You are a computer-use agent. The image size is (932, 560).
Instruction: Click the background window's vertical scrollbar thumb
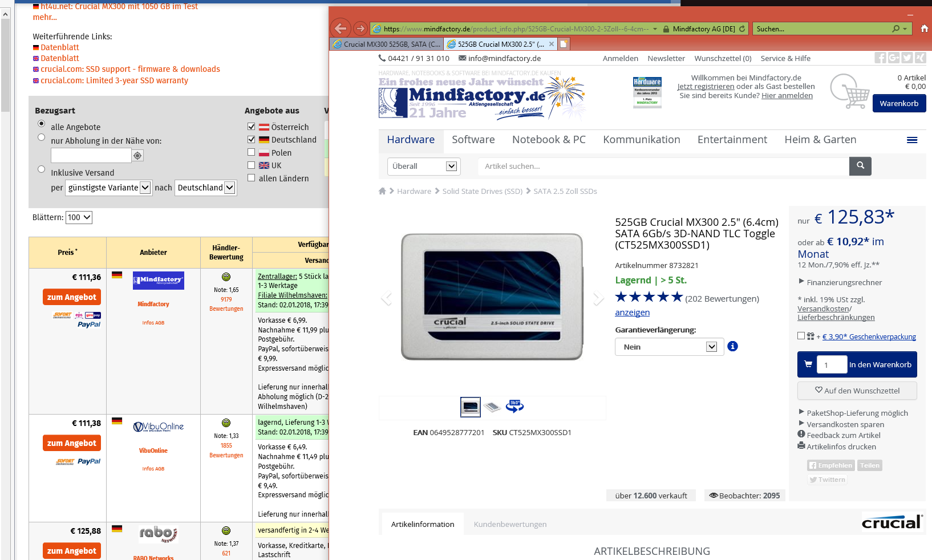point(6,66)
